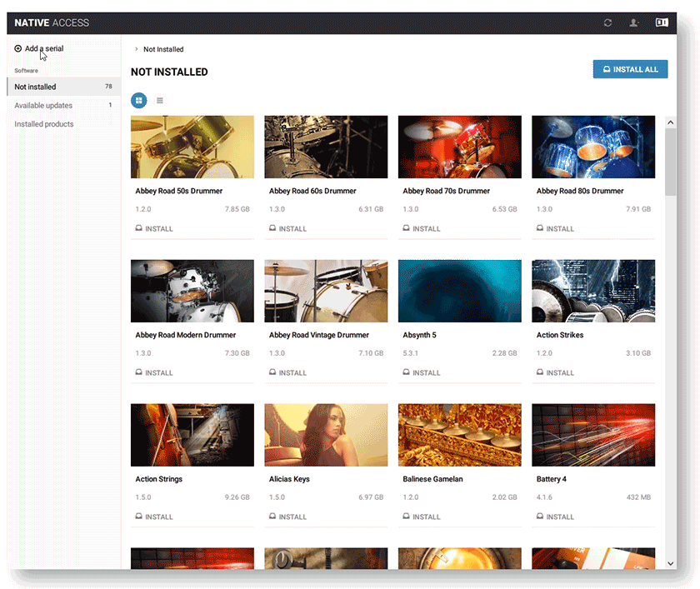Select Abbey Road Vintage Drummer thumbnail
The image size is (700, 589).
(x=326, y=291)
